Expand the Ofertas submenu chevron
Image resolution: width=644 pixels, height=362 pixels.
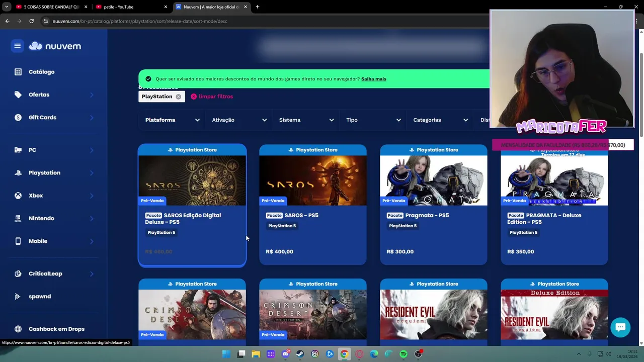[x=92, y=95]
